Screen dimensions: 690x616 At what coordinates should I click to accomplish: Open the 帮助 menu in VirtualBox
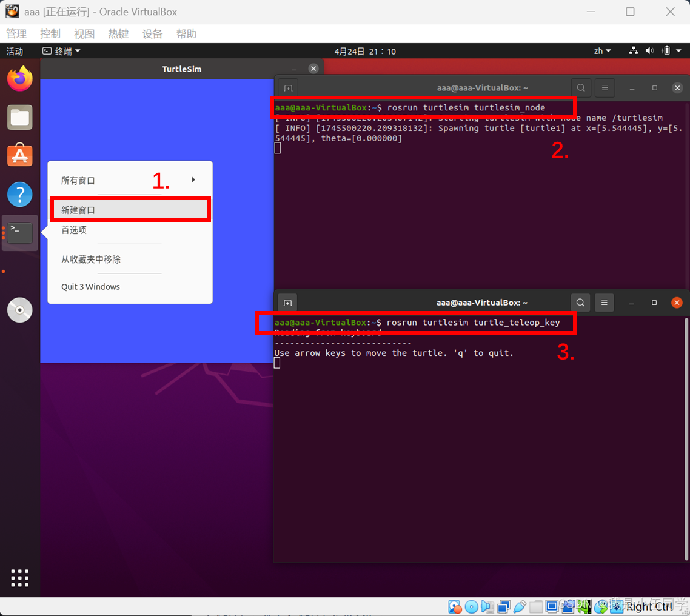coord(186,34)
